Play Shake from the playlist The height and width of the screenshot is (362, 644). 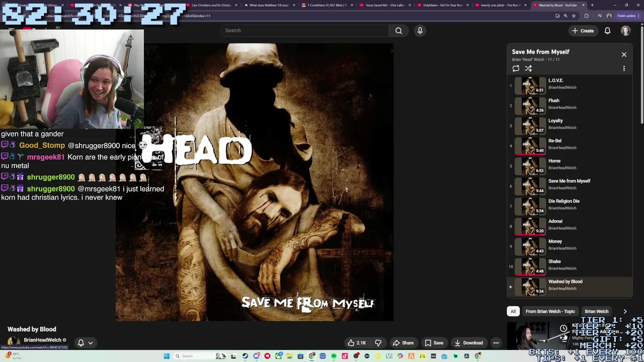click(570, 266)
